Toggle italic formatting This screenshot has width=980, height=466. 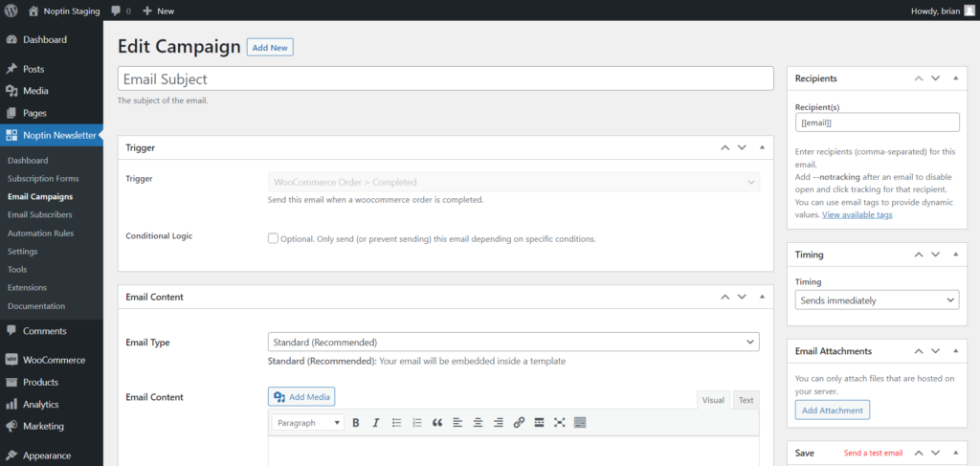click(375, 423)
